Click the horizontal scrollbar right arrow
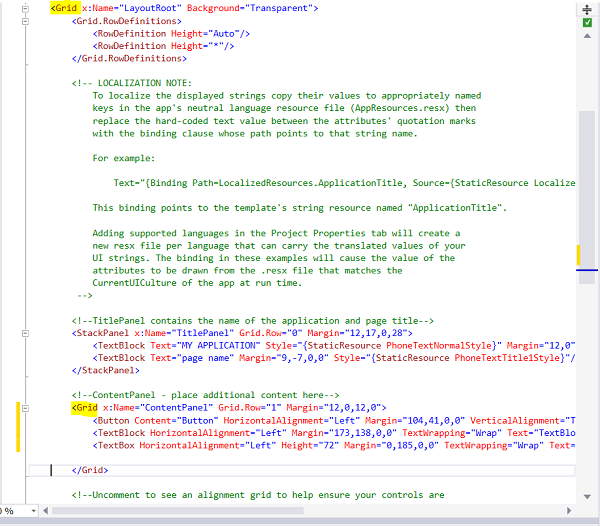The width and height of the screenshot is (600, 526). pos(569,511)
